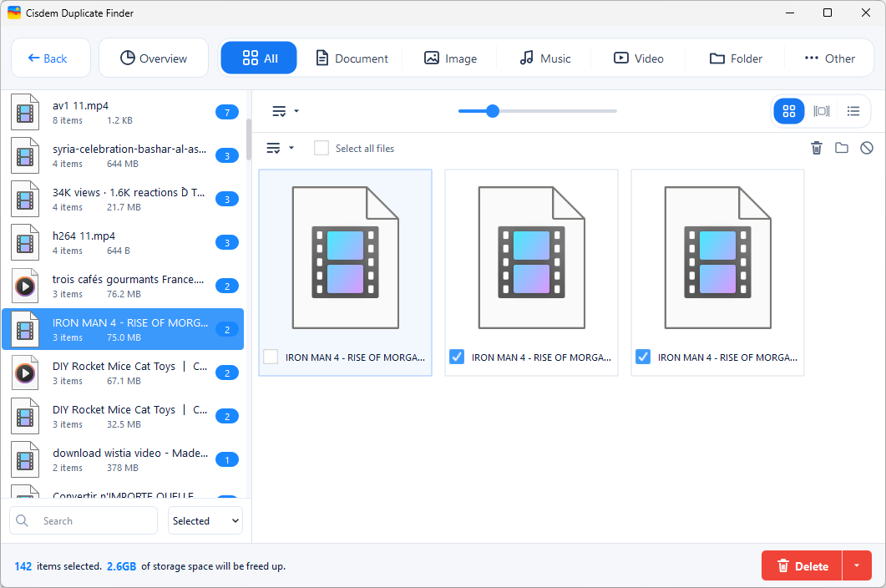
Task: Switch to the Folder tab
Action: (x=736, y=58)
